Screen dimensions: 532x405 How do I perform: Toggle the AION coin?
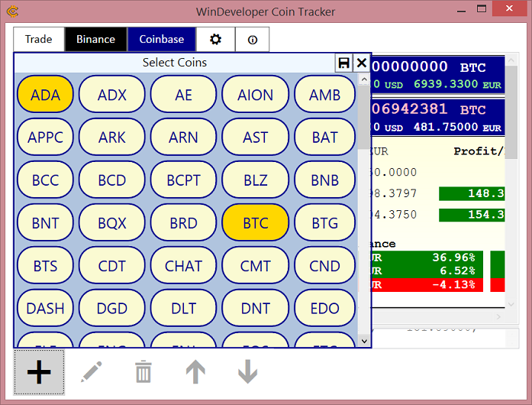tap(256, 94)
